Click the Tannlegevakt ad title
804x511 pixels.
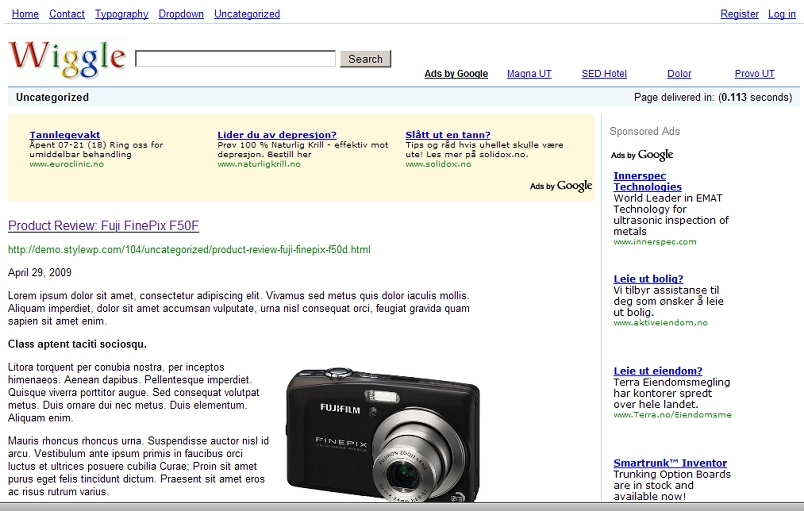click(65, 135)
